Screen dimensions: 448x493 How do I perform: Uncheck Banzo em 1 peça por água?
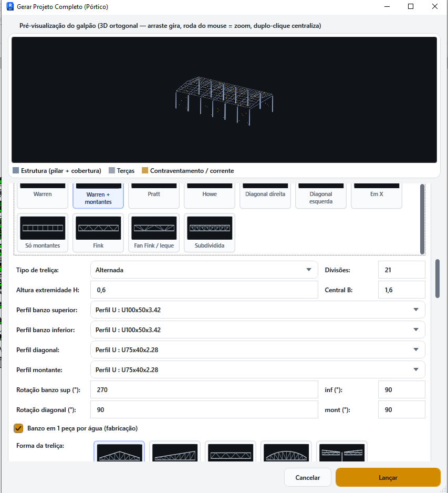pyautogui.click(x=18, y=428)
